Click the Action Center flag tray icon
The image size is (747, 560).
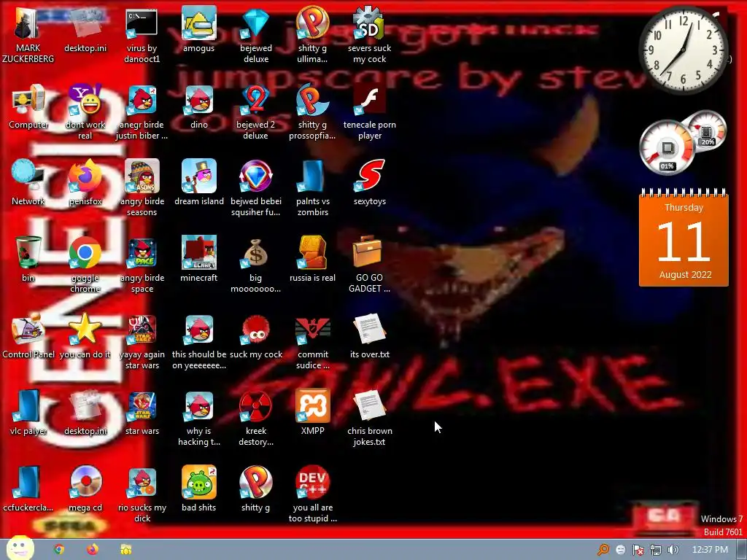coord(638,550)
